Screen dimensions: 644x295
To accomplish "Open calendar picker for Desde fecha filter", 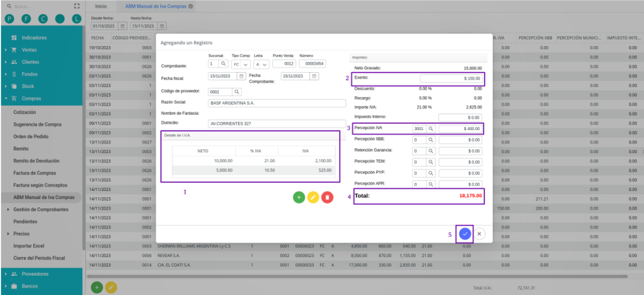I will pos(122,26).
